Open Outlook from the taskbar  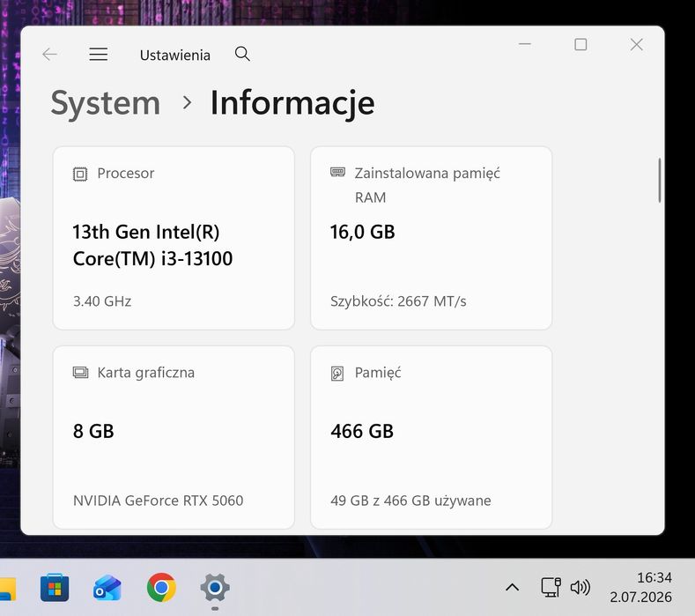click(x=107, y=588)
